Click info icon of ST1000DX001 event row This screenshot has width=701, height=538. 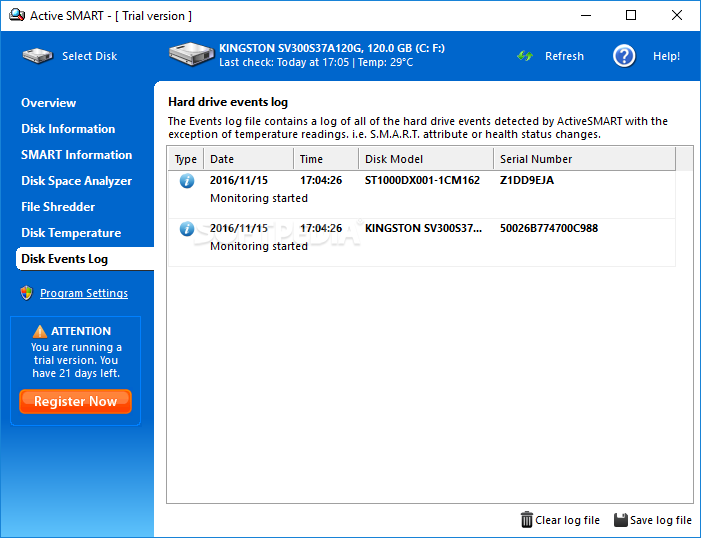pos(187,181)
